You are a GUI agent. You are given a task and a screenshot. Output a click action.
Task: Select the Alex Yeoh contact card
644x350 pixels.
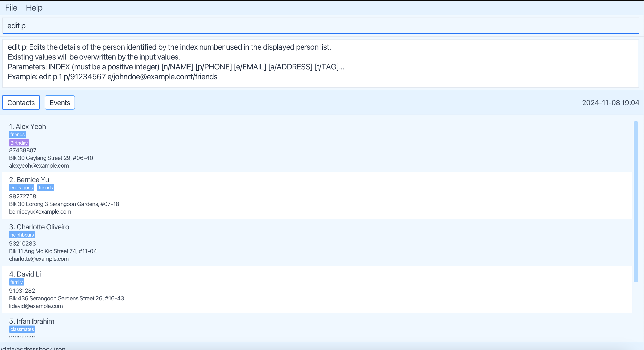(27, 127)
